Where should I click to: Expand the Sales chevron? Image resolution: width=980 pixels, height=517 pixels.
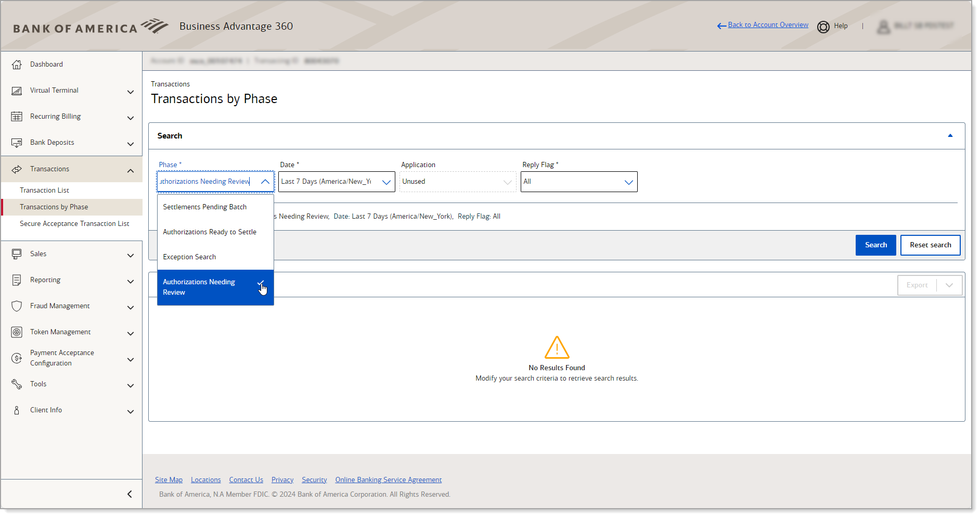click(x=131, y=255)
